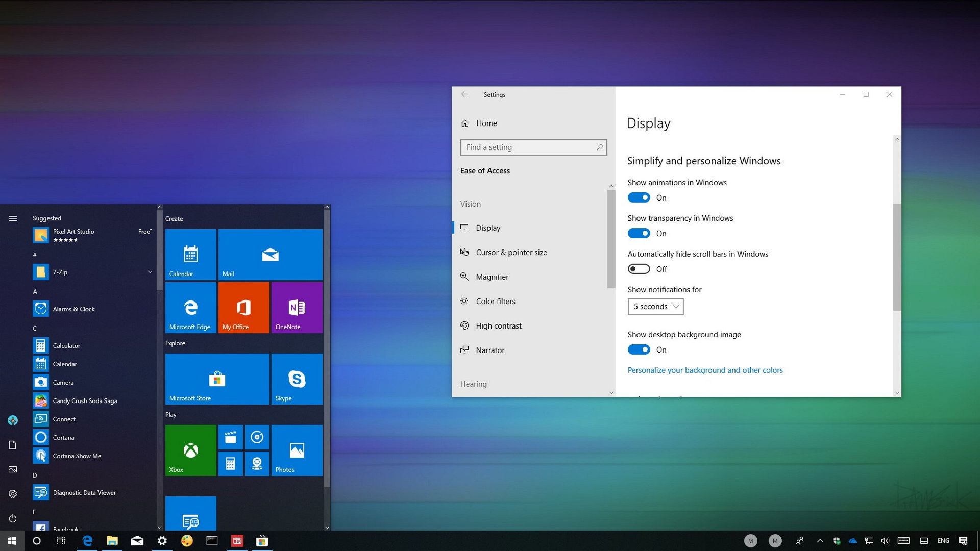Select the Magnifier option in Vision sidebar
Image resolution: width=980 pixels, height=551 pixels.
coord(492,277)
